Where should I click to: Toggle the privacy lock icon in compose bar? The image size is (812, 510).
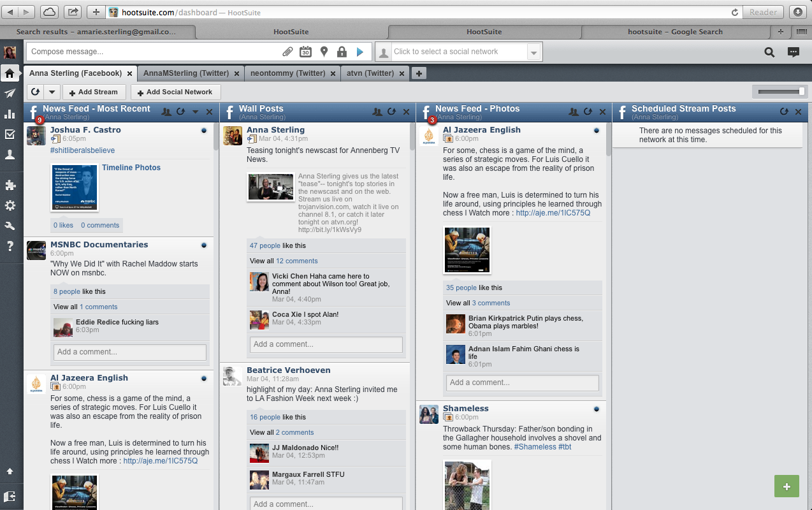point(342,52)
